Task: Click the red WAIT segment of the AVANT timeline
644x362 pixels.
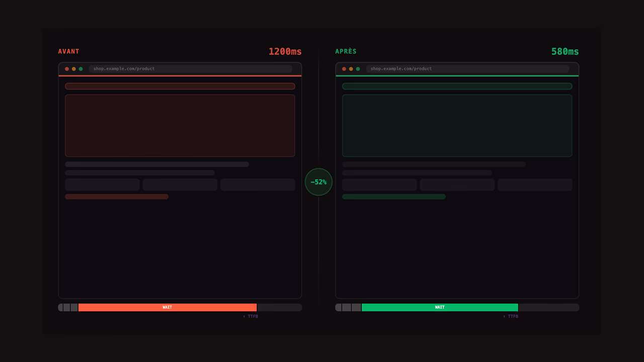Action: pos(168,307)
